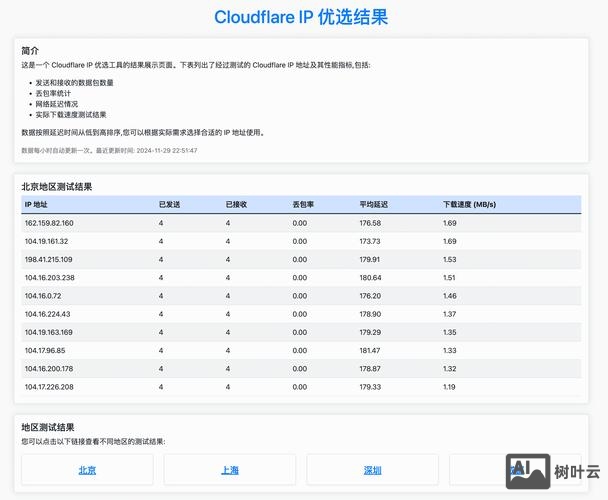Select IP address 104.17.226.208
Screen dimensions: 608x500
[x=49, y=387]
